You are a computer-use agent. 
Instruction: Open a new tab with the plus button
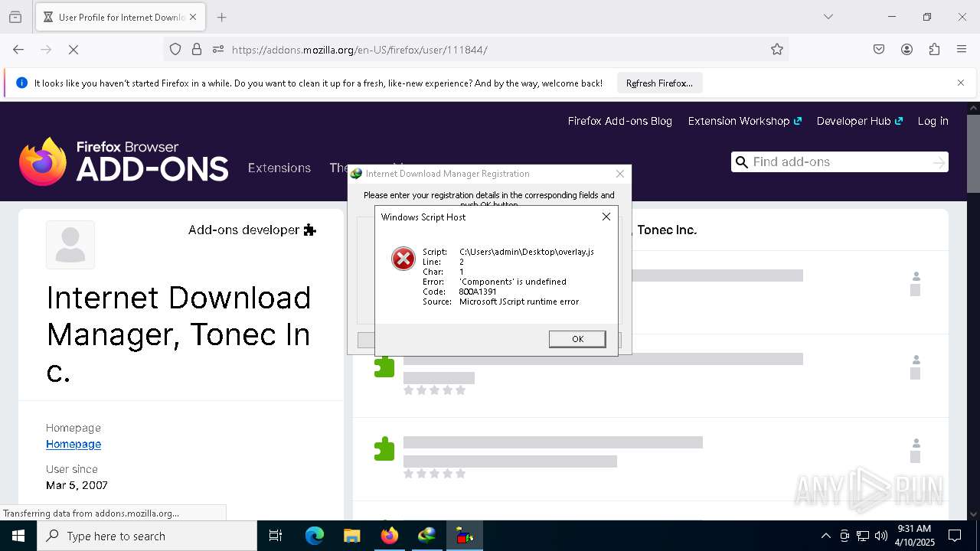222,17
